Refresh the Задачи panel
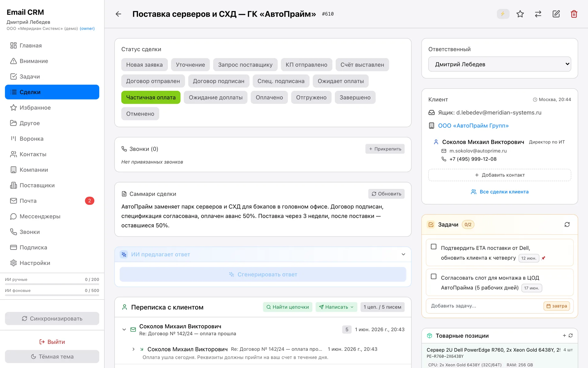This screenshot has width=588, height=368. pyautogui.click(x=567, y=224)
